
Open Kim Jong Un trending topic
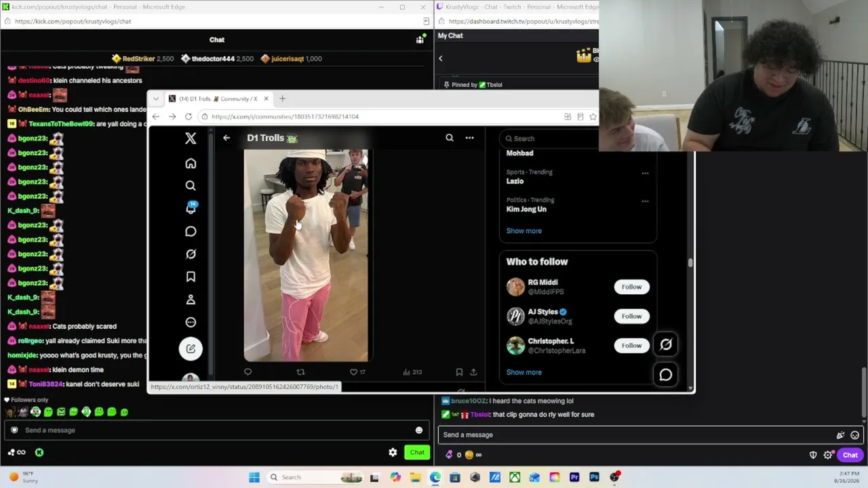[526, 209]
